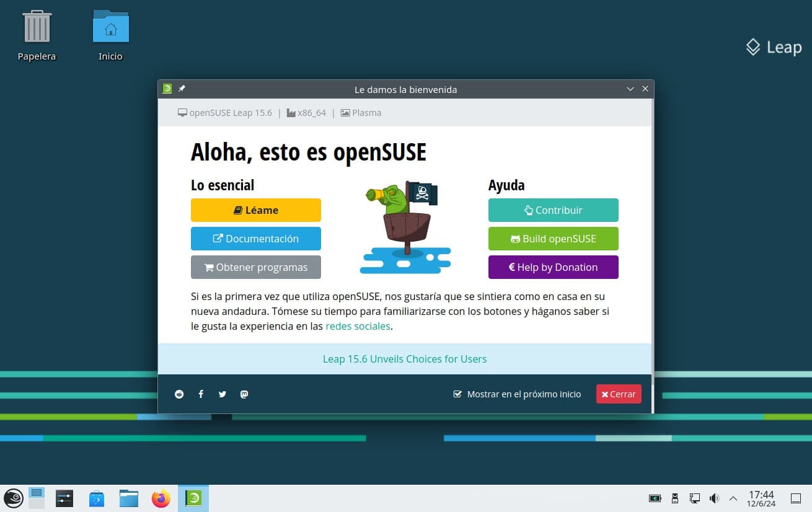The width and height of the screenshot is (812, 512).
Task: Click the Léame button
Action: 256,210
